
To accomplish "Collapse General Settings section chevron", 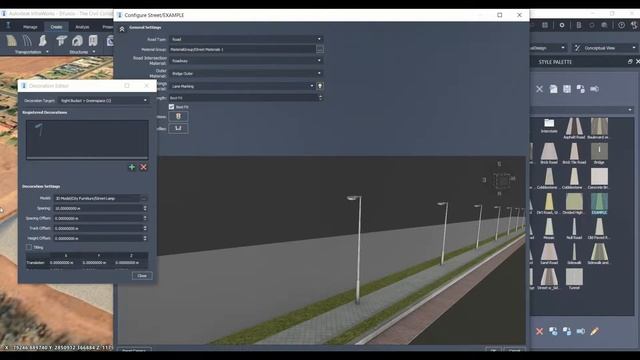I will click(x=122, y=29).
